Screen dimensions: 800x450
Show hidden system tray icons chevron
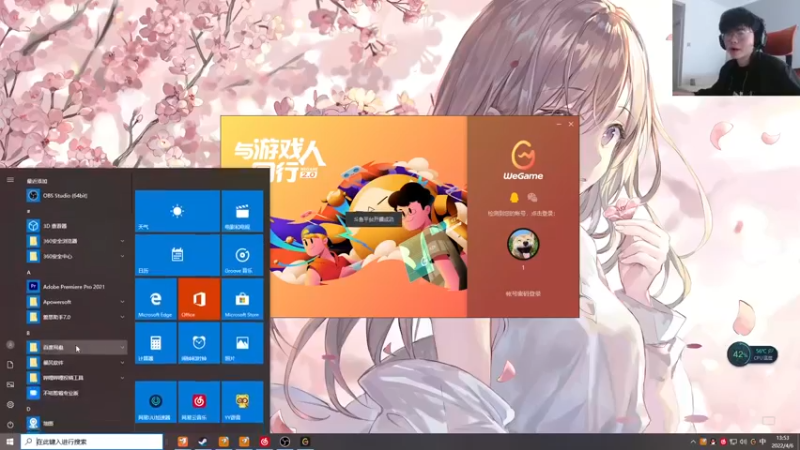tap(692, 442)
